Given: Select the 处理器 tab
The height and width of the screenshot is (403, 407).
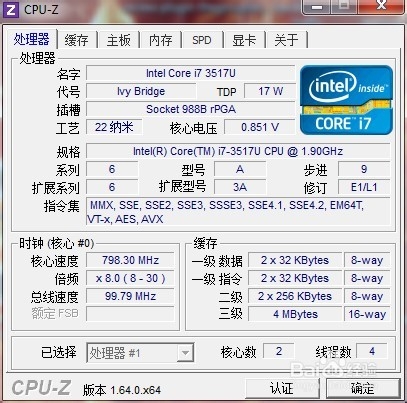Looking at the screenshot, I should point(31,39).
